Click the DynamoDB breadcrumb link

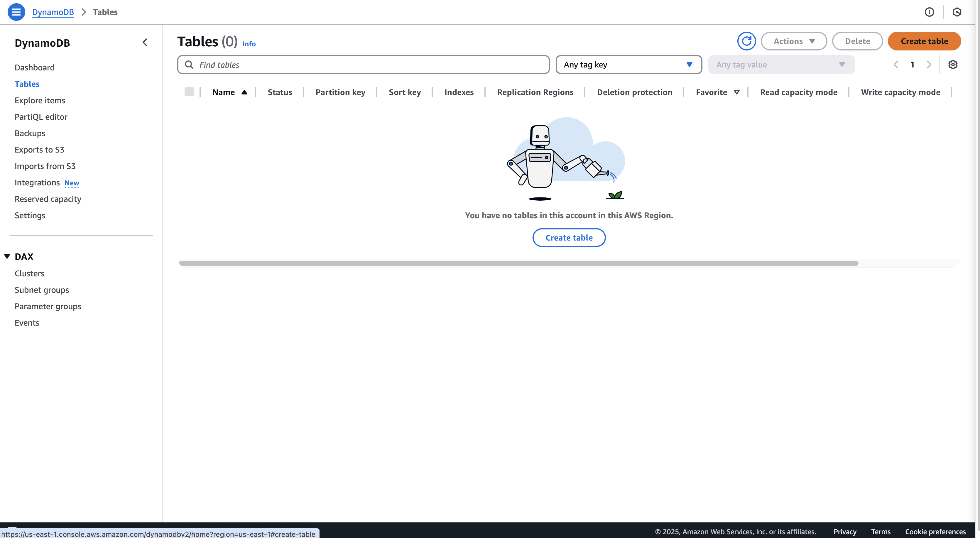click(x=53, y=12)
